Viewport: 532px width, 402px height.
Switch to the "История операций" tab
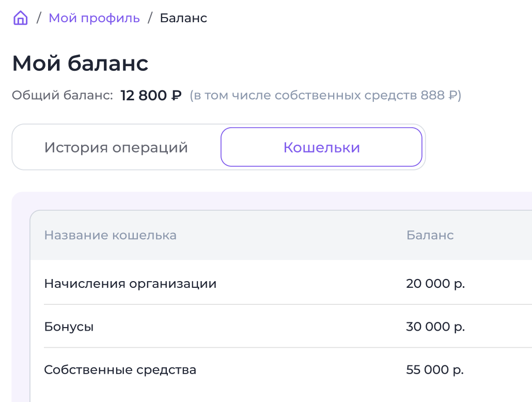click(116, 147)
